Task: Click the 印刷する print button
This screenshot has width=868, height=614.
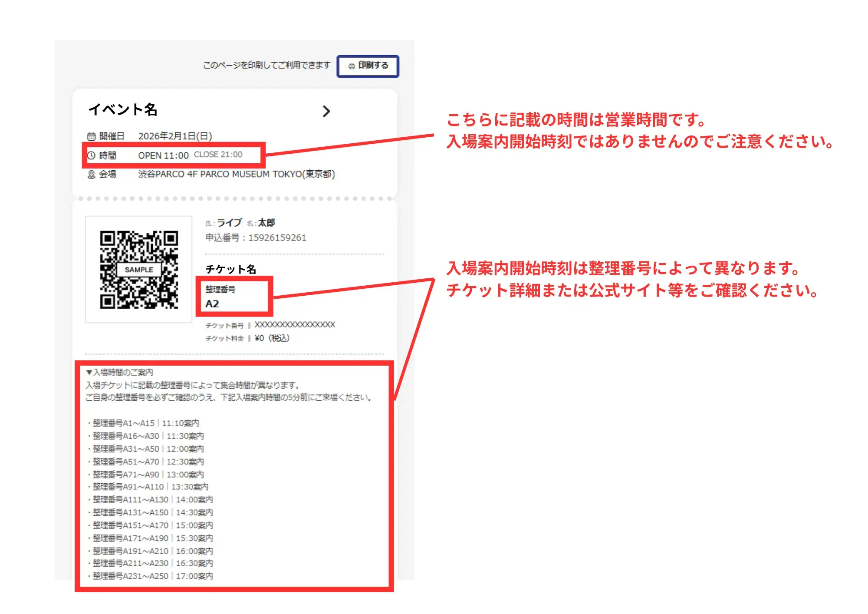Action: pos(368,66)
